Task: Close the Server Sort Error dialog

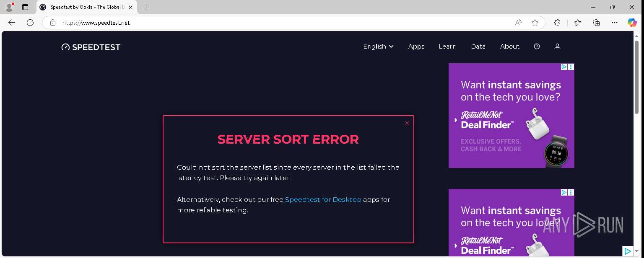Action: coord(407,123)
